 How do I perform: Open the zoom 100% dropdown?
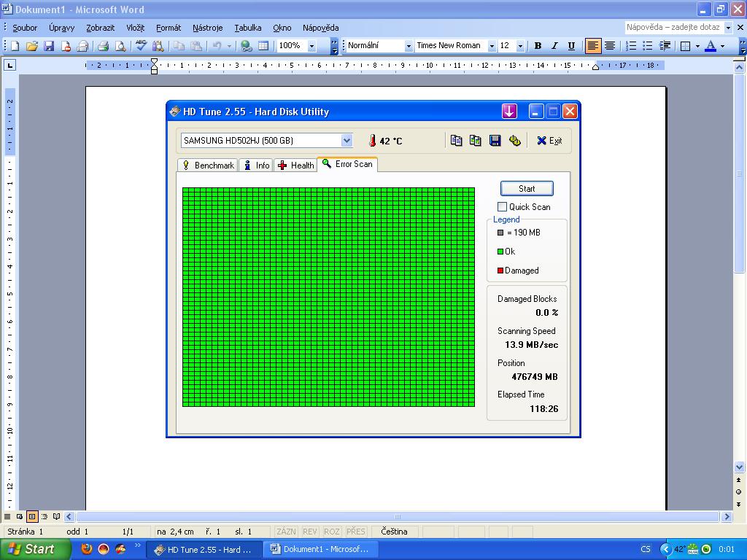click(311, 46)
